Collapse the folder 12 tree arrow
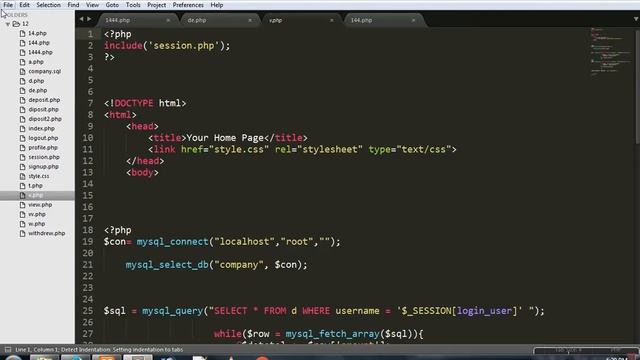 click(7, 24)
